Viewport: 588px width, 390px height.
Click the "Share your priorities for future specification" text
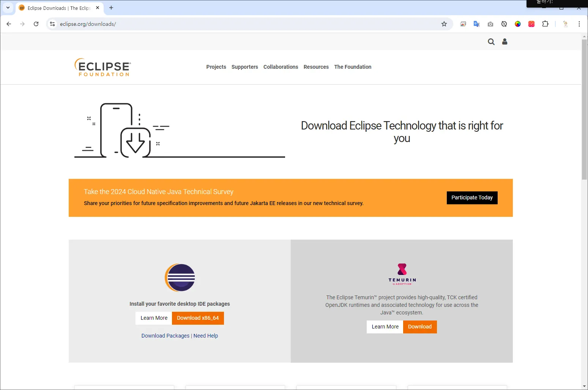tap(224, 203)
